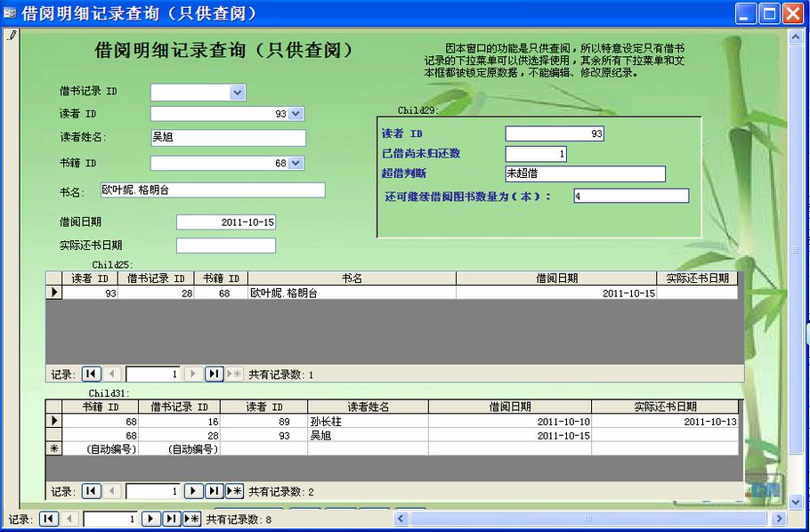Viewport: 810px width, 532px height.
Task: Add new record in main form navigator
Action: pyautogui.click(x=192, y=519)
